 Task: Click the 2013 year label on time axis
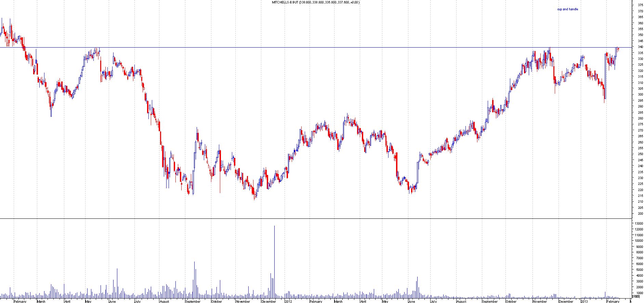point(584,301)
